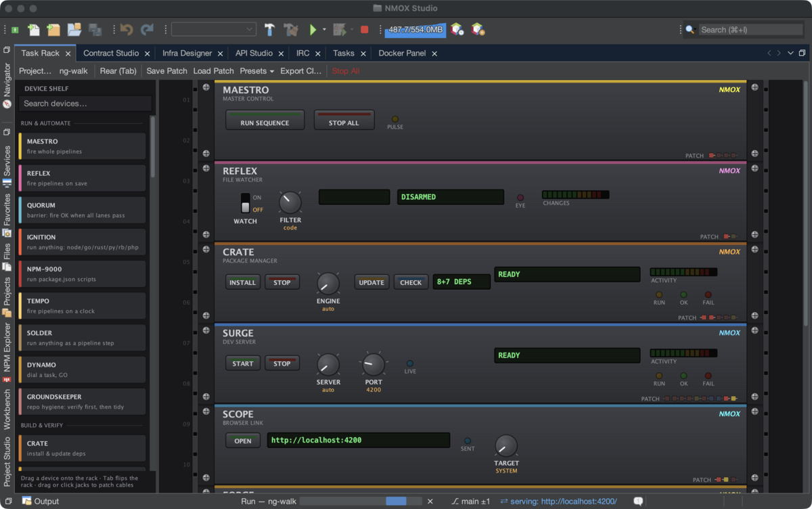Click the SCOPE OPEN button

(242, 440)
